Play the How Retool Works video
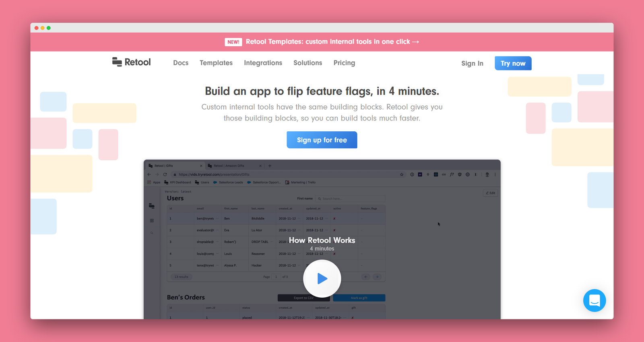Viewport: 644px width, 342px height. coord(322,278)
